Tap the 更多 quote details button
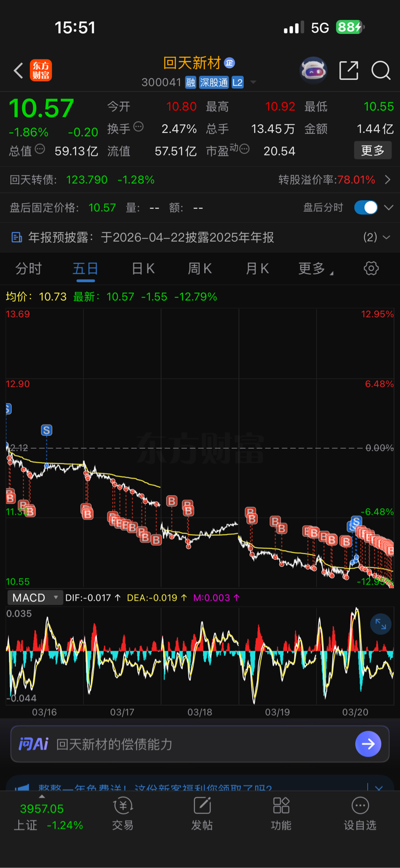The image size is (400, 868). (372, 151)
